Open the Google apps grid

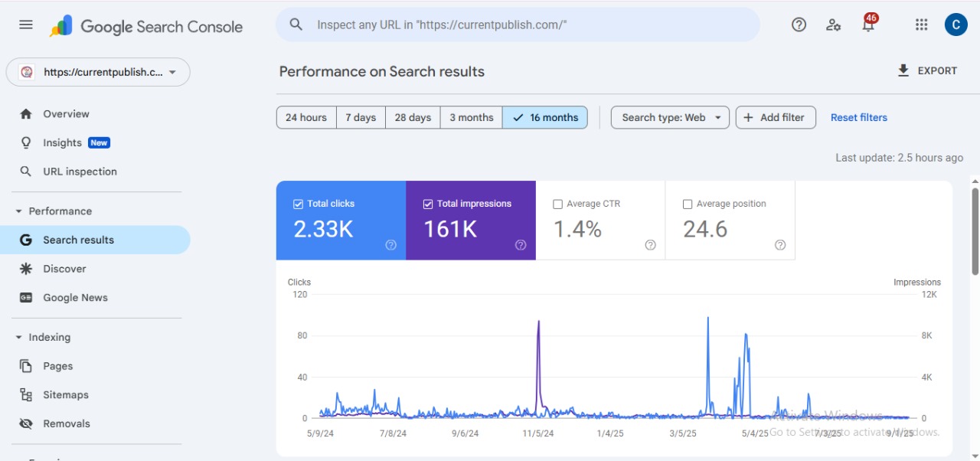(x=921, y=25)
